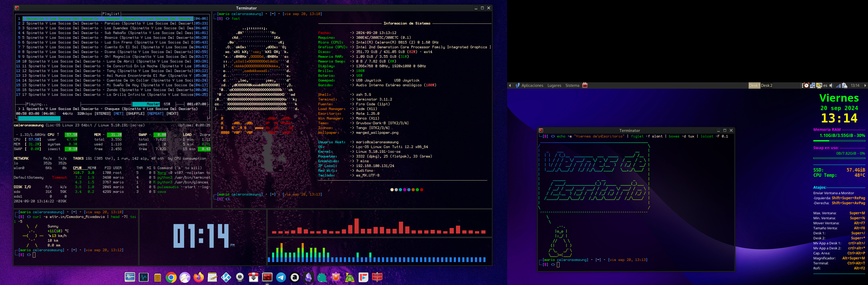Open the purple gear V dock icon
The height and width of the screenshot is (285, 868).
336,277
